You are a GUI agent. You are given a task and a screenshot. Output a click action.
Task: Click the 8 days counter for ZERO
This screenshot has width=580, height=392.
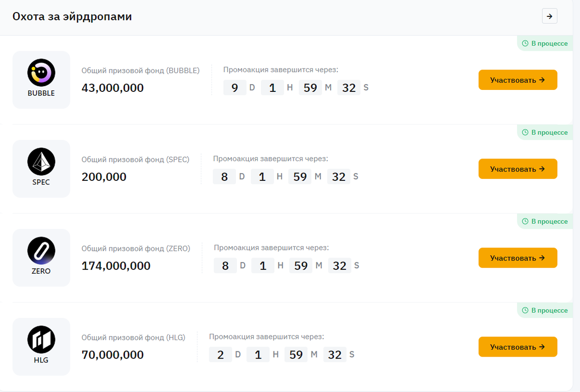pyautogui.click(x=226, y=265)
